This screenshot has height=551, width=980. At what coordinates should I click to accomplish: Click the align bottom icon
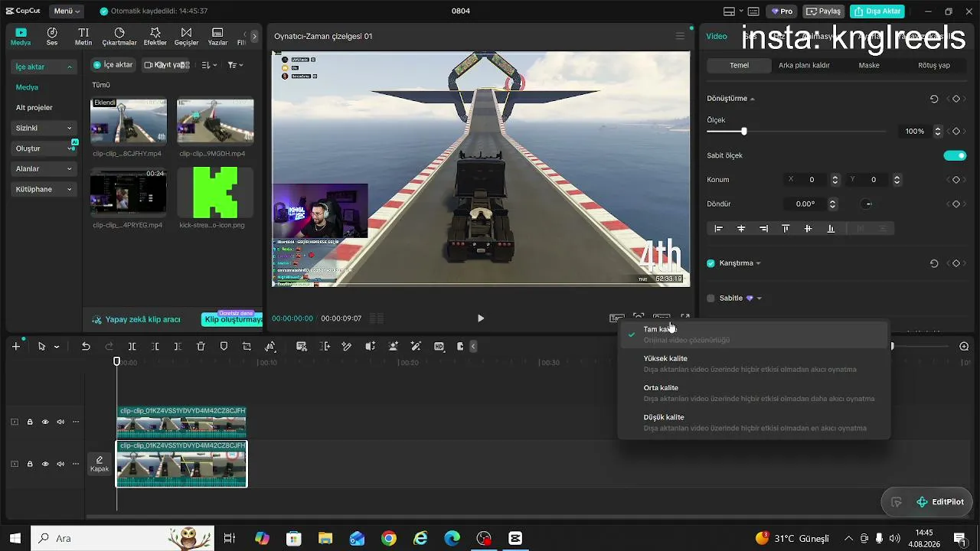pyautogui.click(x=831, y=229)
